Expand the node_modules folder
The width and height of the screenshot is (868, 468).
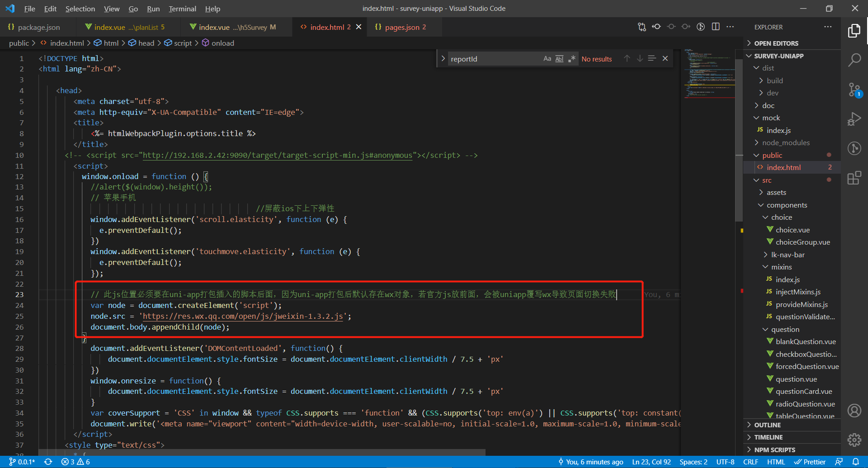(792, 142)
